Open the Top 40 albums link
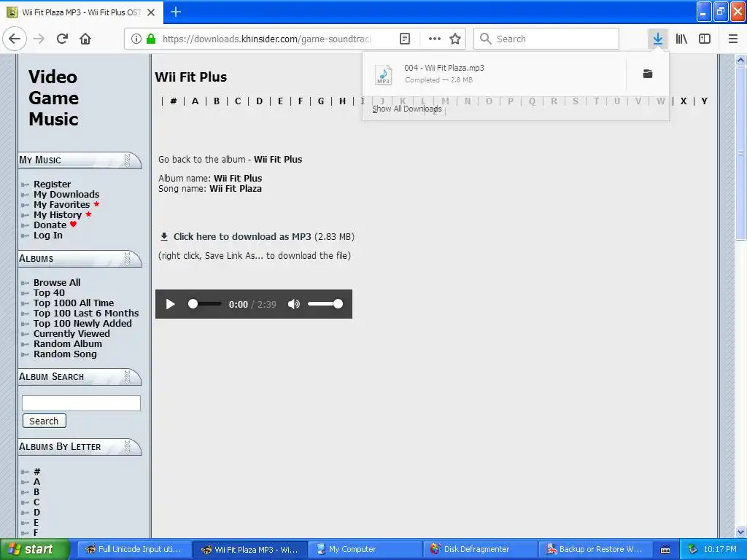Screen dimensions: 747x560 click(49, 293)
